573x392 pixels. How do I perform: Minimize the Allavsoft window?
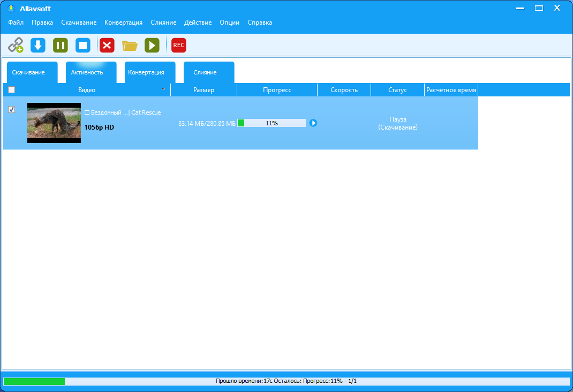click(x=521, y=8)
